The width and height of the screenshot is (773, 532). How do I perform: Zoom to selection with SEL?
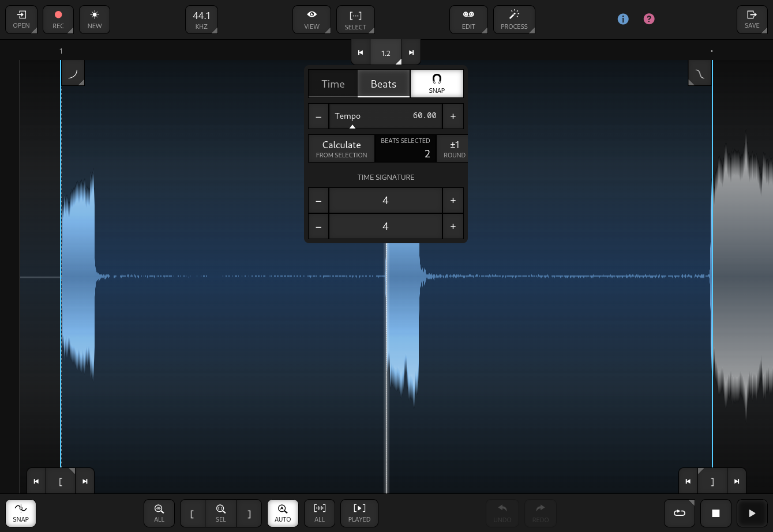coord(221,512)
